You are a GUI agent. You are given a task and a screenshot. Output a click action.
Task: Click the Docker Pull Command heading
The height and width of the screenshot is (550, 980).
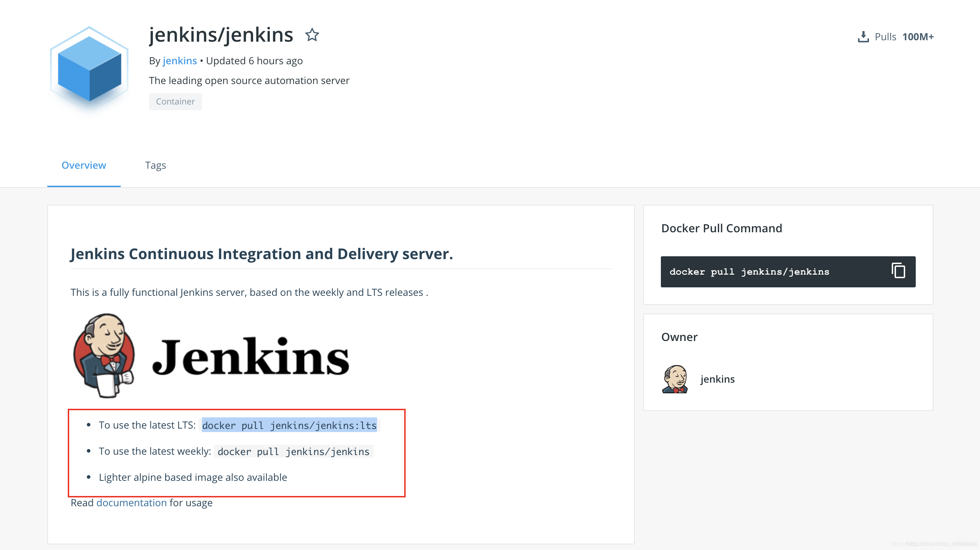(722, 228)
